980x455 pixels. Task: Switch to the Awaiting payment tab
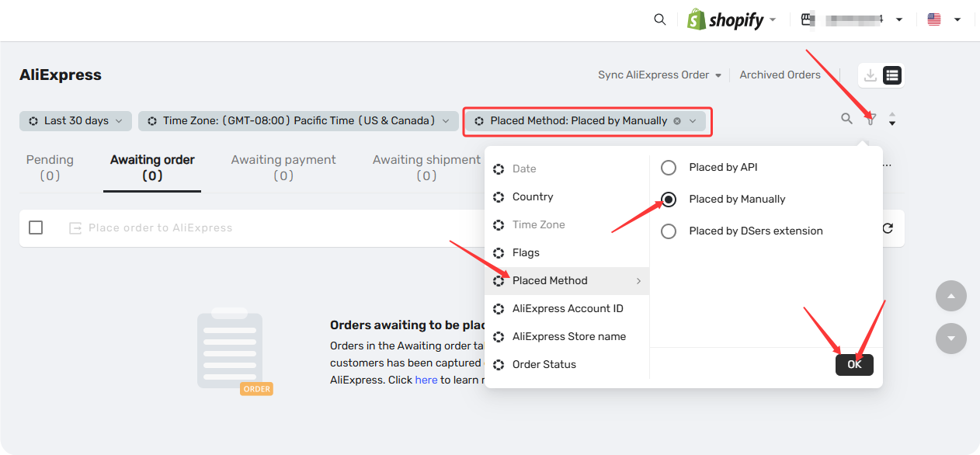[283, 167]
